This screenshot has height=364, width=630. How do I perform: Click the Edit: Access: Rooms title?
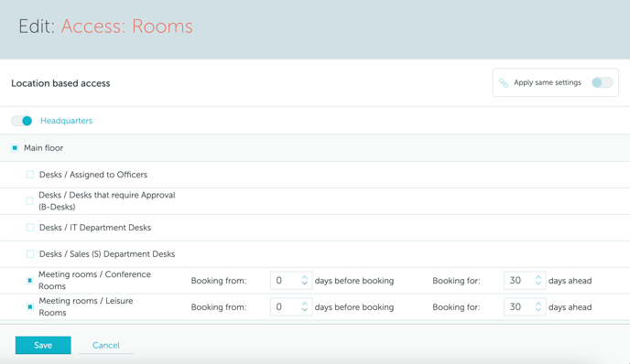coord(105,27)
